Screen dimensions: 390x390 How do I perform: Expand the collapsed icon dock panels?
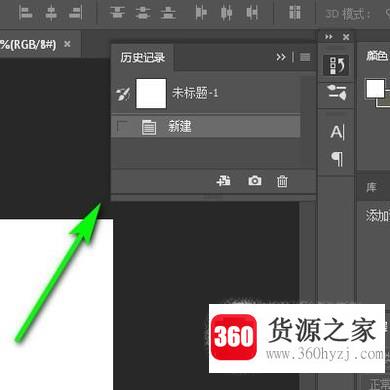point(329,36)
